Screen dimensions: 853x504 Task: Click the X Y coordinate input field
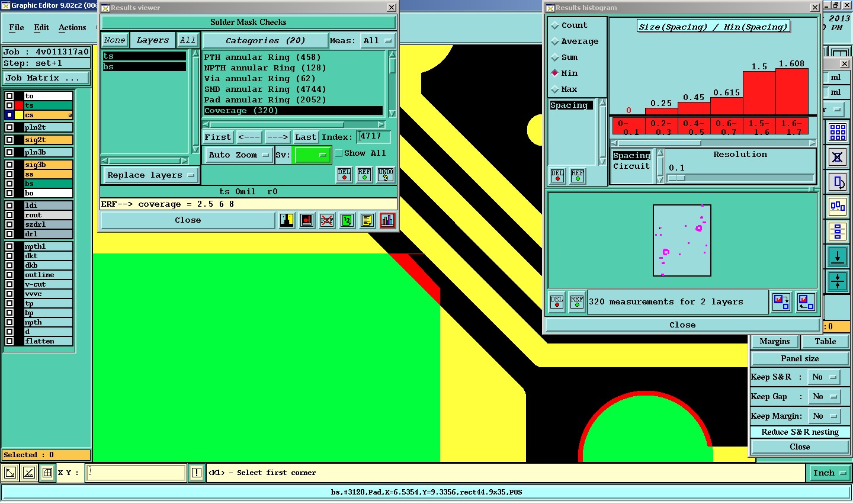(x=136, y=473)
